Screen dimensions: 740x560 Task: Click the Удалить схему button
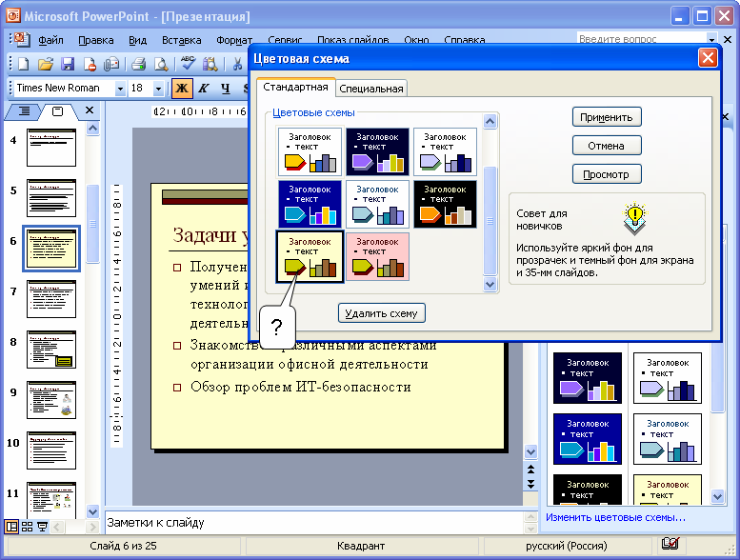(381, 313)
